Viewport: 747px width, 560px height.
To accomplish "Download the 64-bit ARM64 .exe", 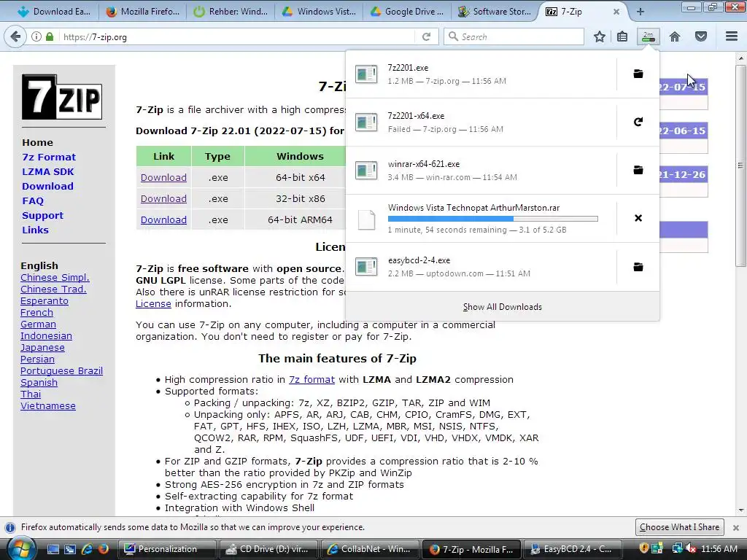I will click(163, 220).
